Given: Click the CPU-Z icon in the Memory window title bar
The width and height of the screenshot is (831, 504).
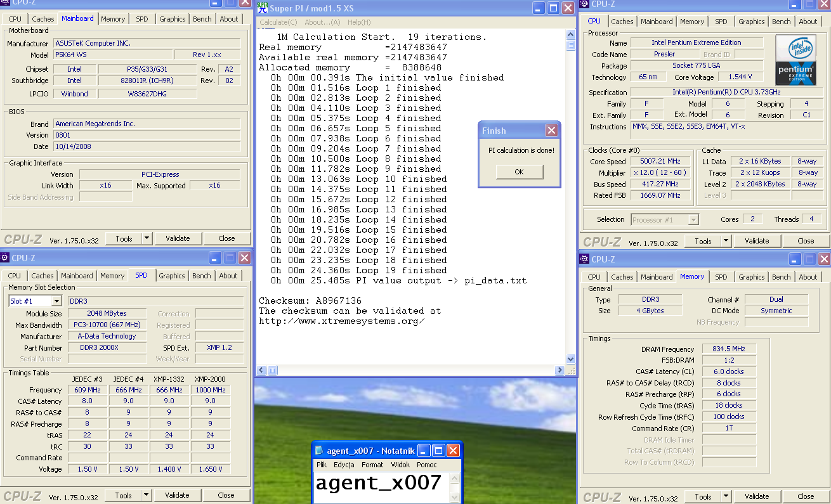Looking at the screenshot, I should [585, 259].
